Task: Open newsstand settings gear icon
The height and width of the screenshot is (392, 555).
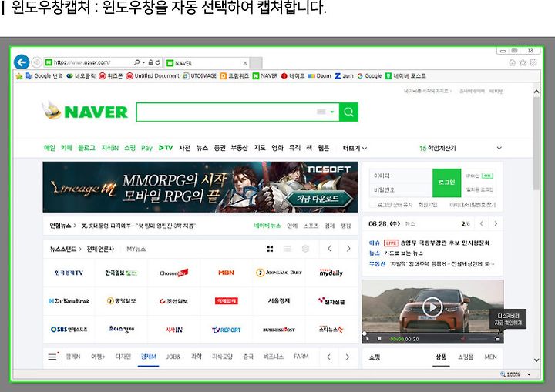Action: [305, 249]
